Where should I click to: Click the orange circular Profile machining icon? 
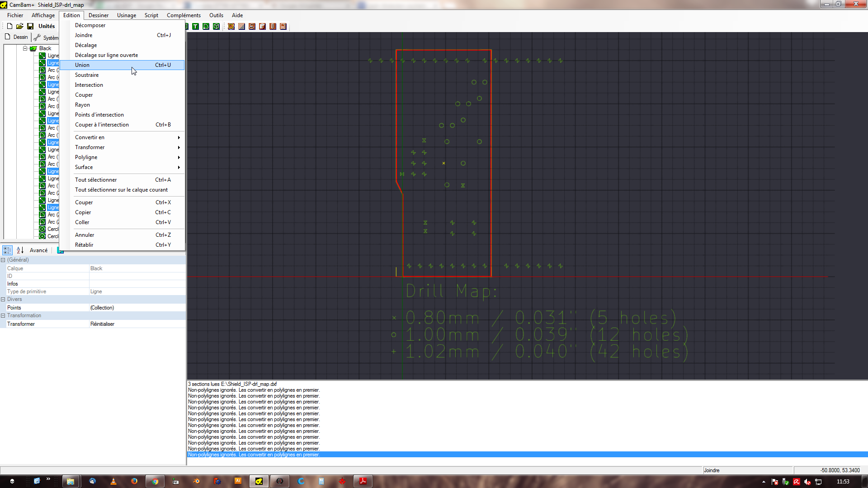(x=231, y=27)
